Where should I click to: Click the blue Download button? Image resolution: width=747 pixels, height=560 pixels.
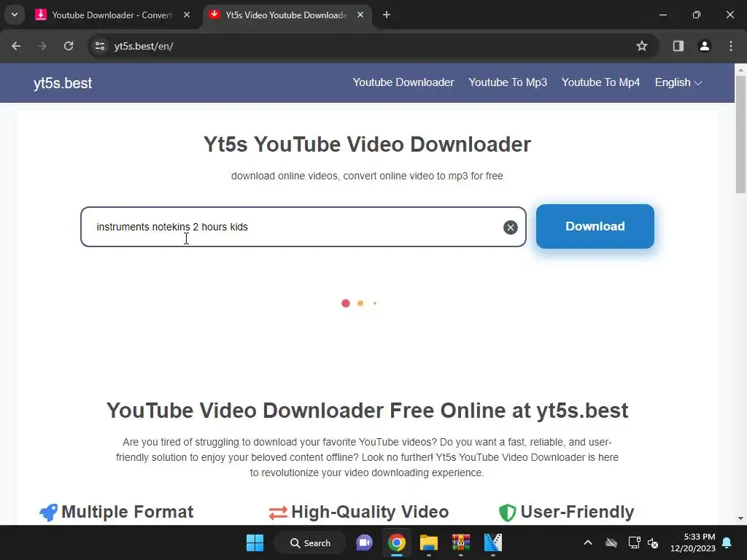595,226
